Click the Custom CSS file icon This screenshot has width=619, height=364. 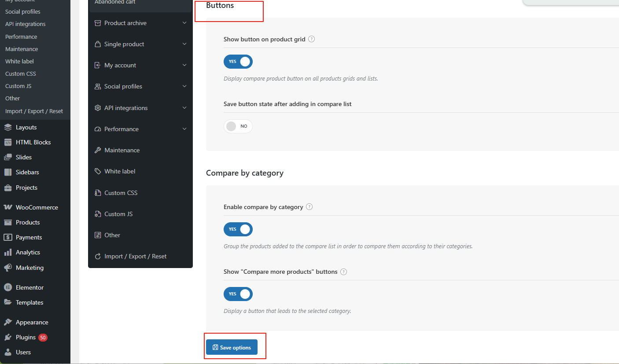98,193
